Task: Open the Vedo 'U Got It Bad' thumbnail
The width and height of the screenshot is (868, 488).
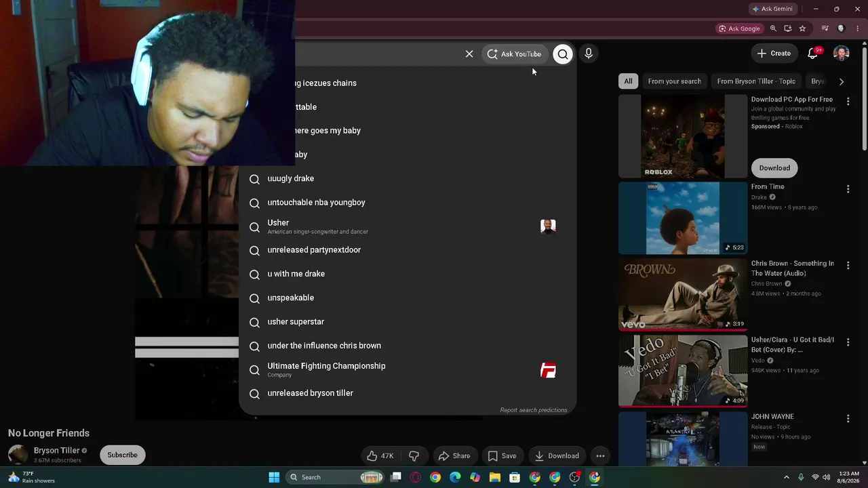Action: click(683, 371)
